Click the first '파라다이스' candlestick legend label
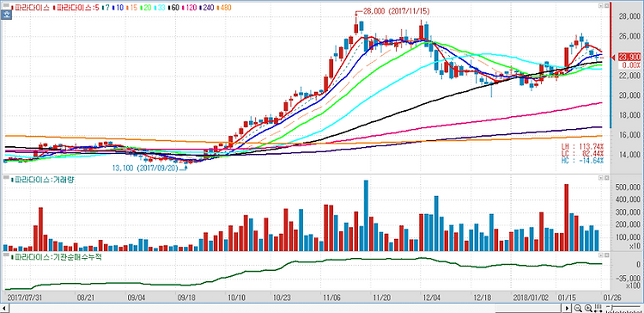Screen dimensions: 644x313 point(30,8)
